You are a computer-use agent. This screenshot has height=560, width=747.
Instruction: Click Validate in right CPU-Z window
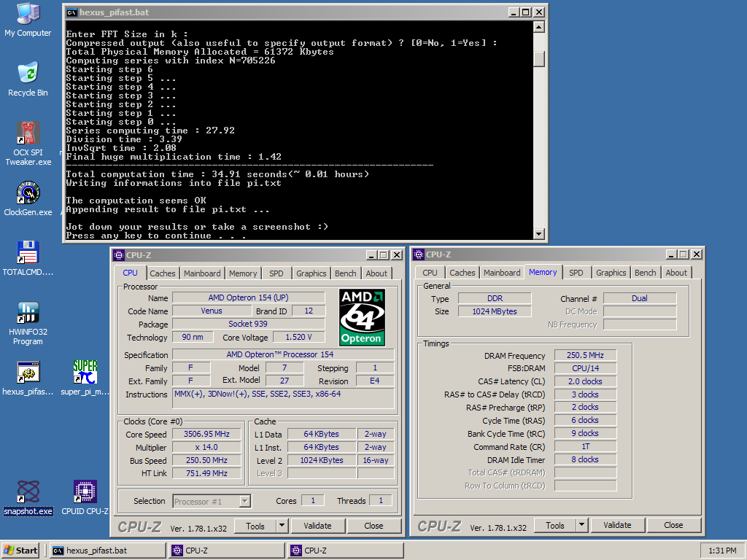click(617, 525)
